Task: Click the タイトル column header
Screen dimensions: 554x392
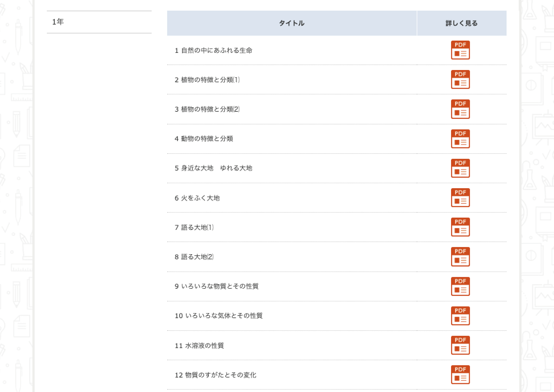Action: (291, 23)
